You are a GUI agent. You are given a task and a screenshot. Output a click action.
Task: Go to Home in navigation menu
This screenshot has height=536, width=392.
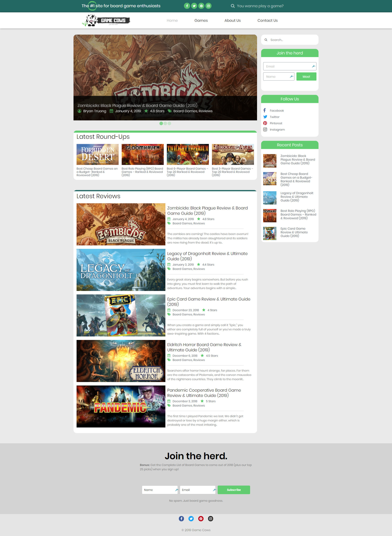click(172, 20)
